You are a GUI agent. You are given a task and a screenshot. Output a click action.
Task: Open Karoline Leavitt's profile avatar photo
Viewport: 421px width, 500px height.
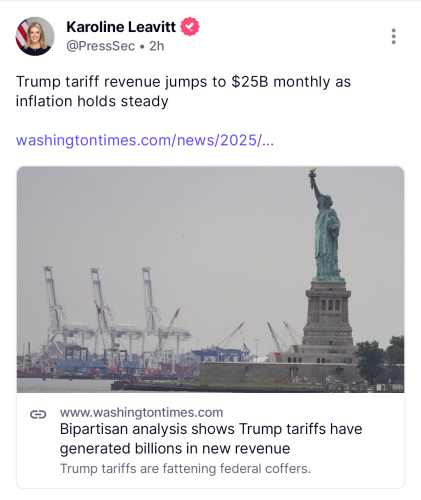tap(35, 36)
